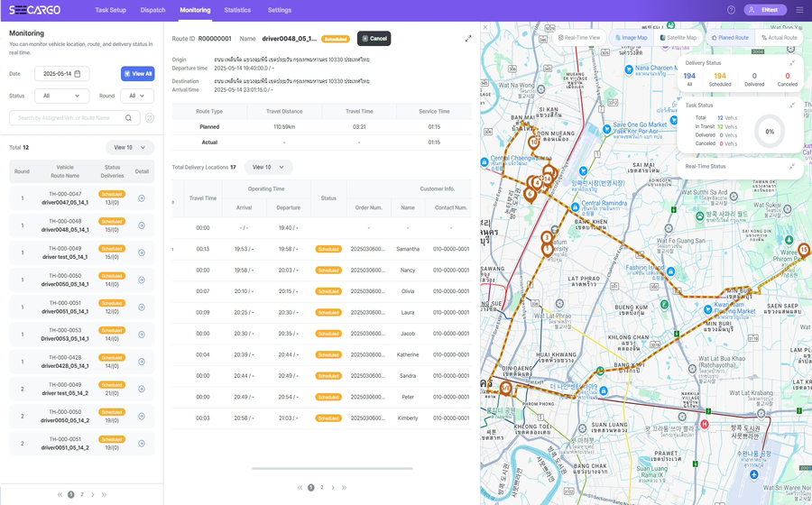Click map marker number 10
Viewport: 812px width, 505px height.
[534, 142]
